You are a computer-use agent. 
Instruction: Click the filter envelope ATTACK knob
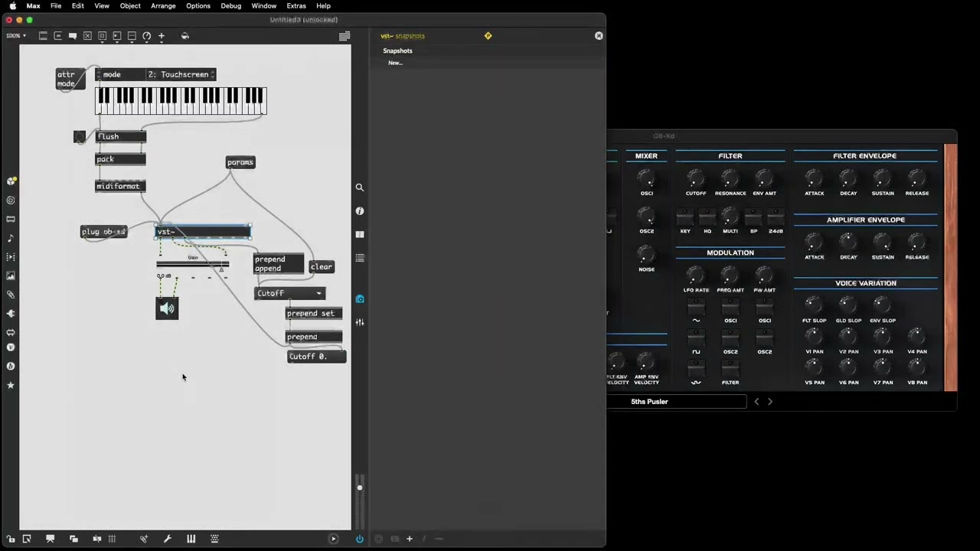814,179
